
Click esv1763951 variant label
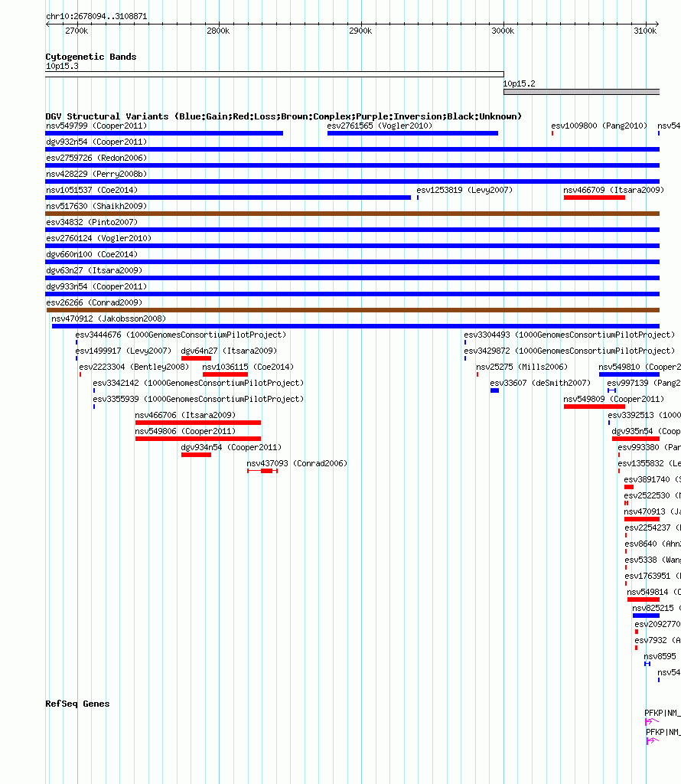pyautogui.click(x=653, y=576)
